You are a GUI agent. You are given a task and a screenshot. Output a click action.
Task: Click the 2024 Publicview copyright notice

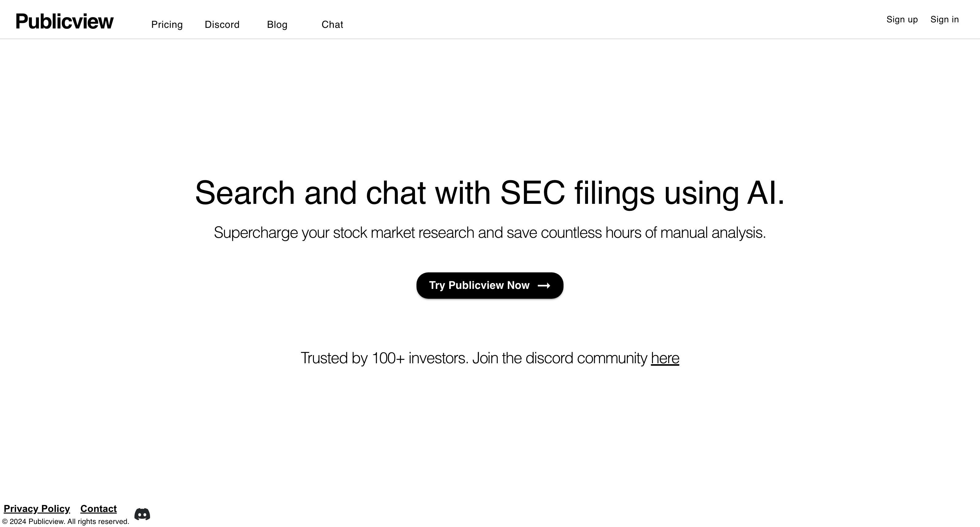(66, 522)
